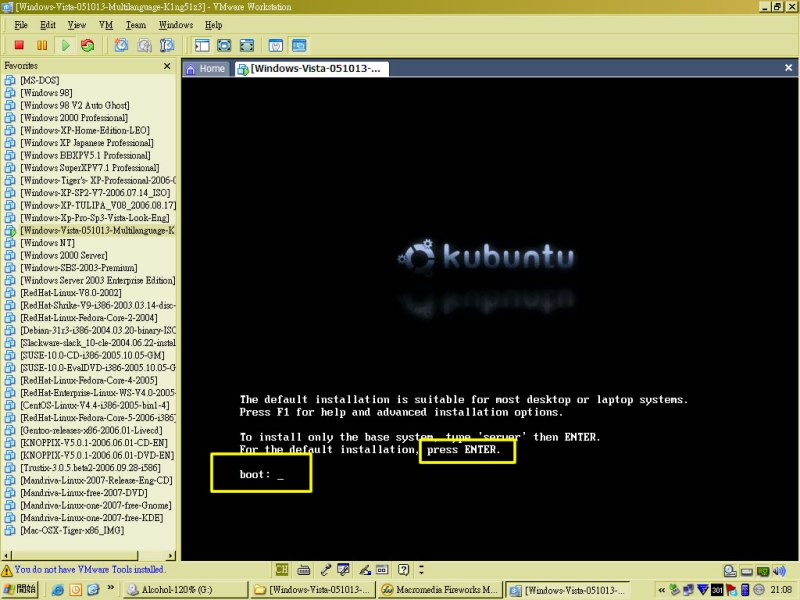This screenshot has height=600, width=800.
Task: Launch Internet Explorer from Quick Launch
Action: pyautogui.click(x=58, y=590)
